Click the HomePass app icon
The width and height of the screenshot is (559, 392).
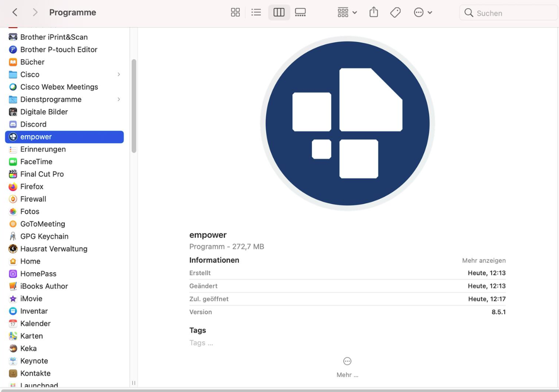(13, 274)
